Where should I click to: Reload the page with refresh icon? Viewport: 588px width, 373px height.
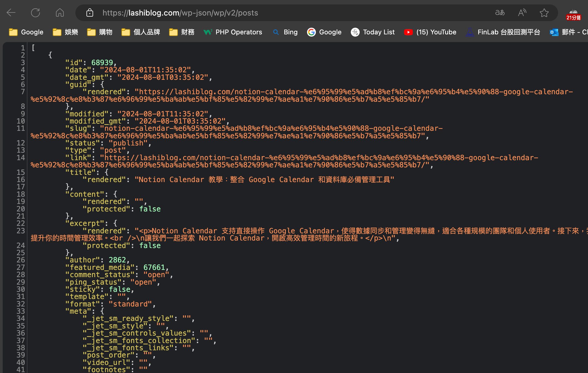tap(35, 13)
